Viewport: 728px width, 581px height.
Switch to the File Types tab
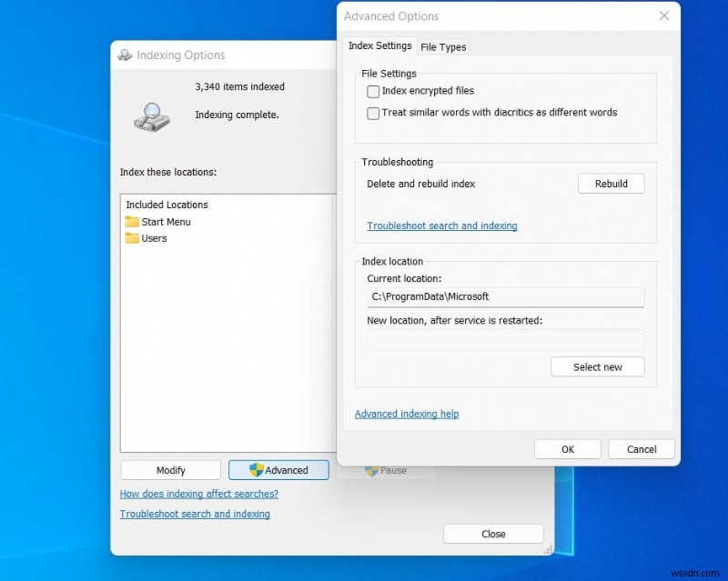click(443, 46)
